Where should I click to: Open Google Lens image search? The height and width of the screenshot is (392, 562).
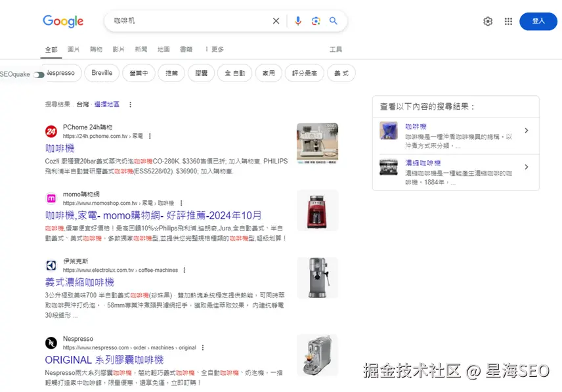(x=316, y=21)
